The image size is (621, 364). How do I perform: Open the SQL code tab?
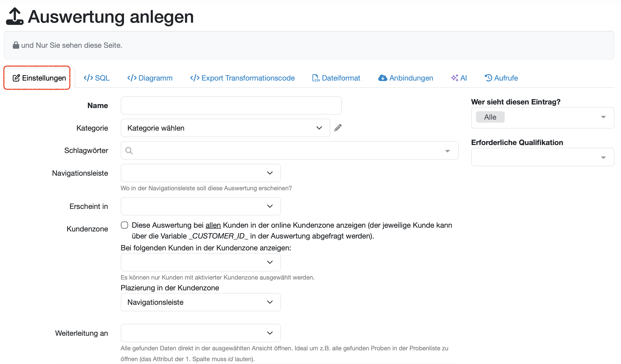tap(96, 78)
